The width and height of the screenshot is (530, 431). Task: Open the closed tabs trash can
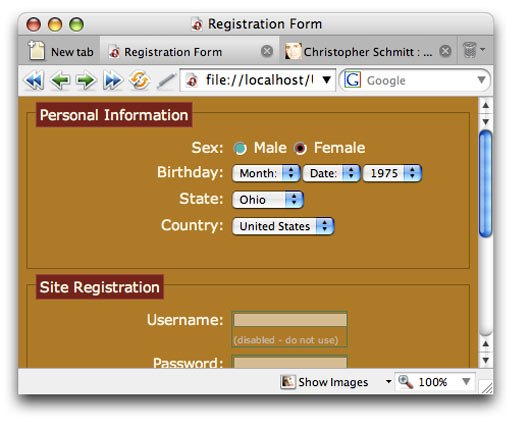[x=470, y=50]
